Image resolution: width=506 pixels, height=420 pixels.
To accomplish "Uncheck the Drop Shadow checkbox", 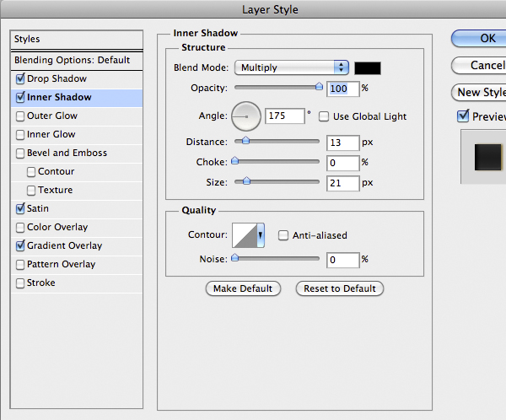I will coord(20,78).
